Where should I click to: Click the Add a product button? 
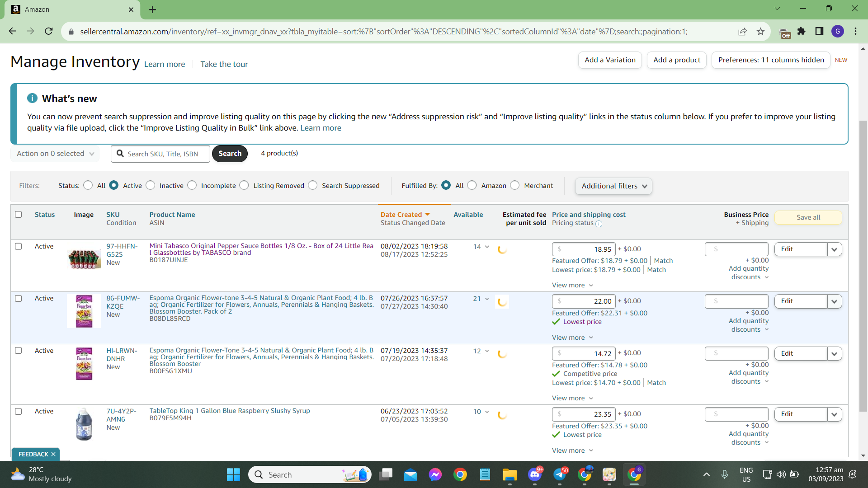pos(677,60)
